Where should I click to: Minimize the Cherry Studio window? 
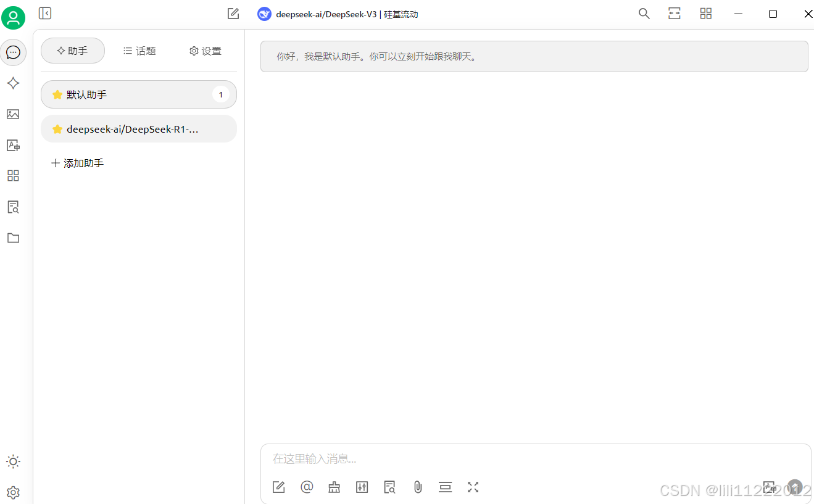[x=739, y=14]
